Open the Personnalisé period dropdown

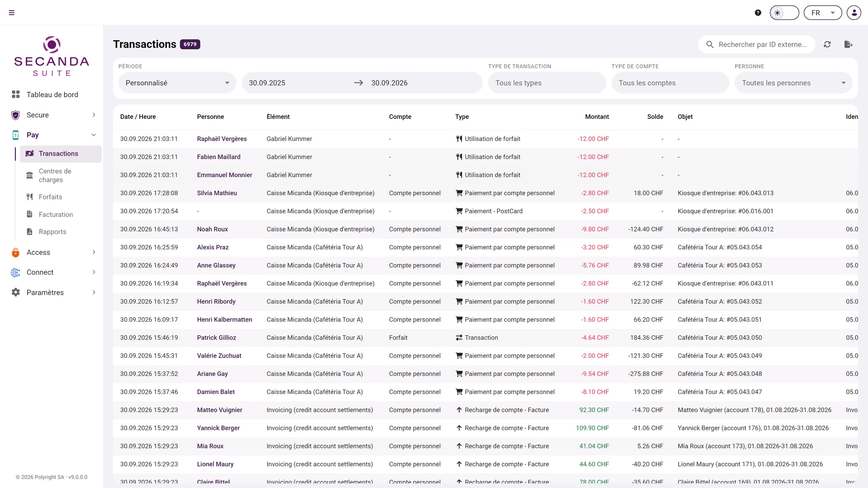177,83
